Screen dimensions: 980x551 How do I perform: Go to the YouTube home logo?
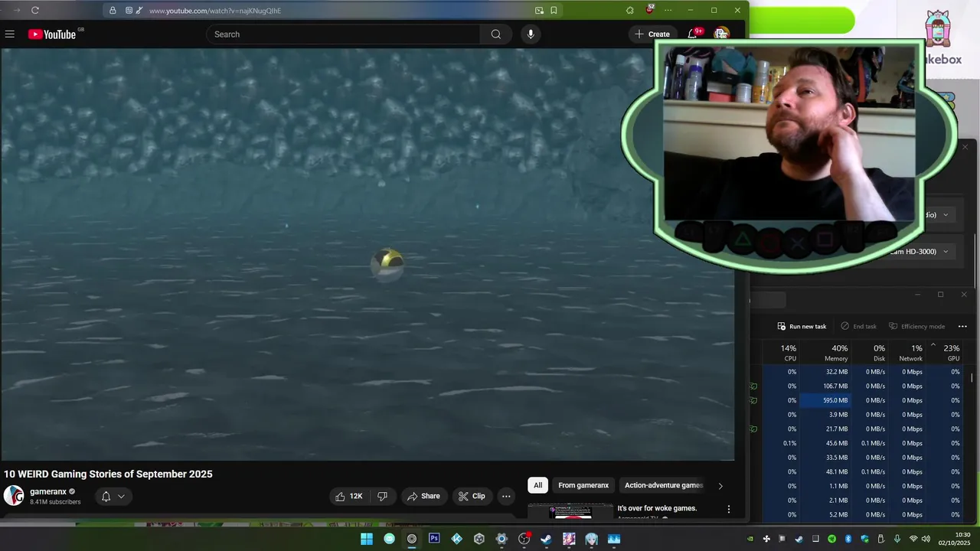click(x=53, y=34)
